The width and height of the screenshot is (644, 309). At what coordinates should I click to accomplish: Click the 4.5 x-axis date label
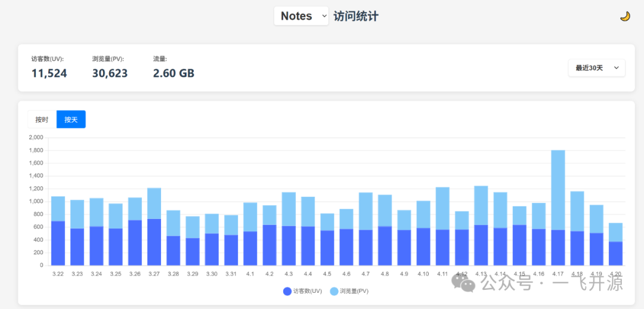[x=327, y=274]
